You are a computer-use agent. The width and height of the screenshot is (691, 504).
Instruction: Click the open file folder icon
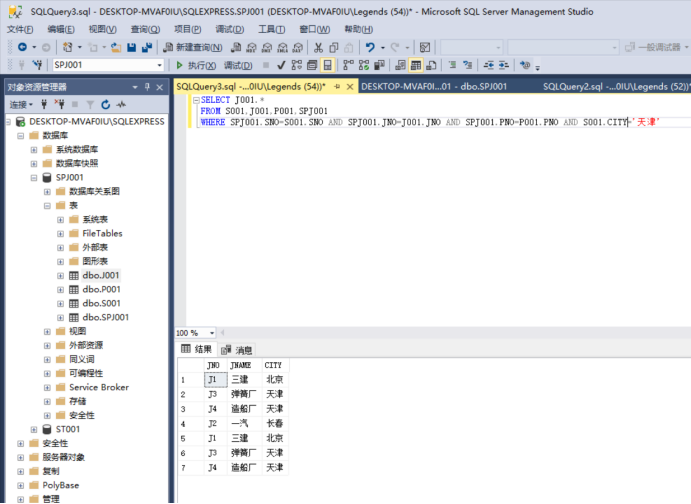[116, 47]
